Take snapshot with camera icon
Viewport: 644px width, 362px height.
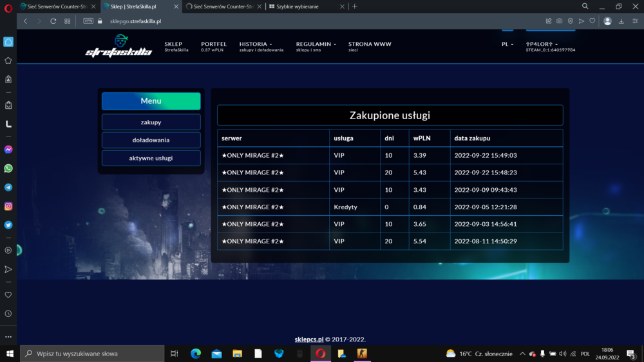pyautogui.click(x=560, y=21)
